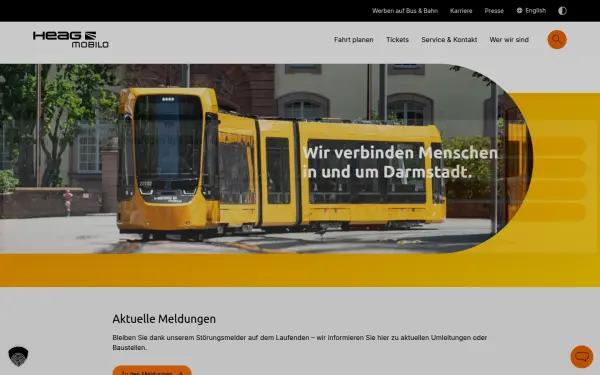Click the Zu den Meldungen button
600x375 pixels.
coord(152,370)
